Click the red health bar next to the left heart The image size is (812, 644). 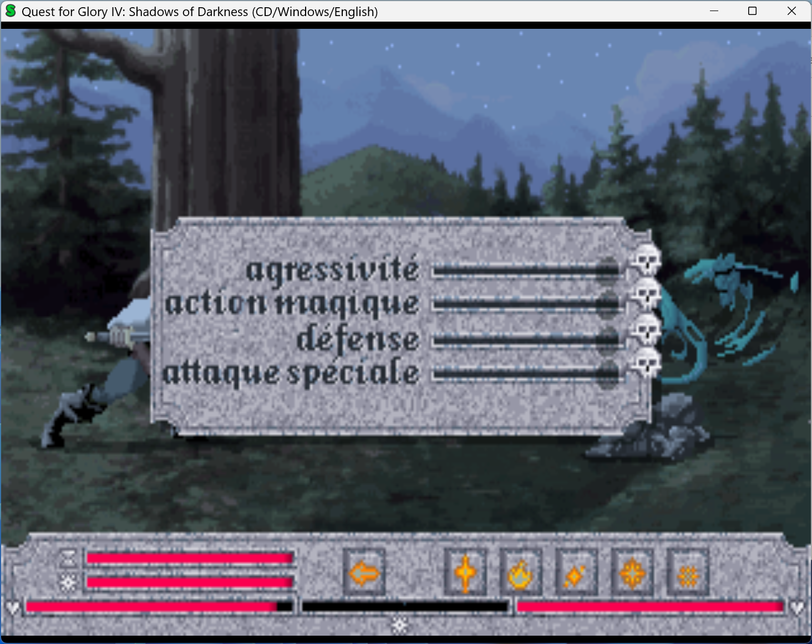click(x=159, y=607)
